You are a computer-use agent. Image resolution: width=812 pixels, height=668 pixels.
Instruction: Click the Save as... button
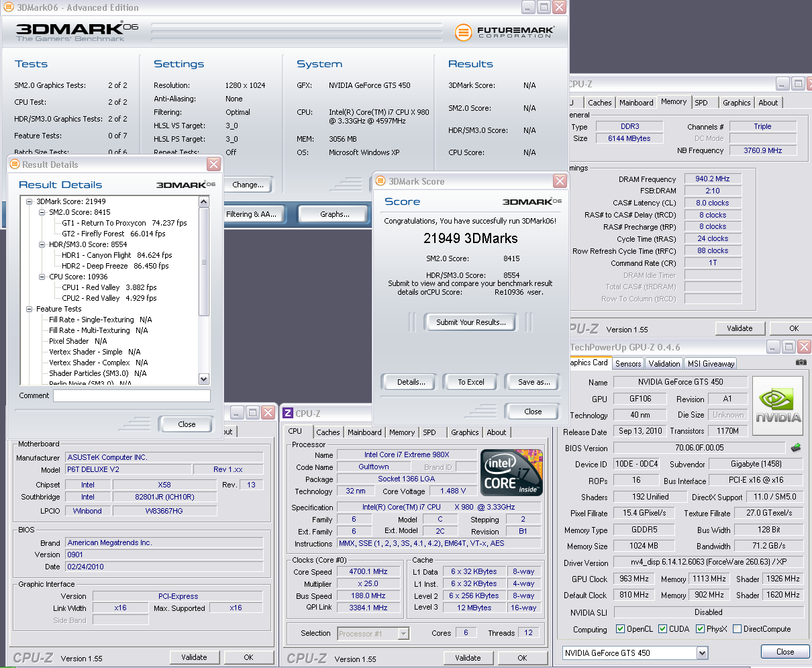pos(534,382)
